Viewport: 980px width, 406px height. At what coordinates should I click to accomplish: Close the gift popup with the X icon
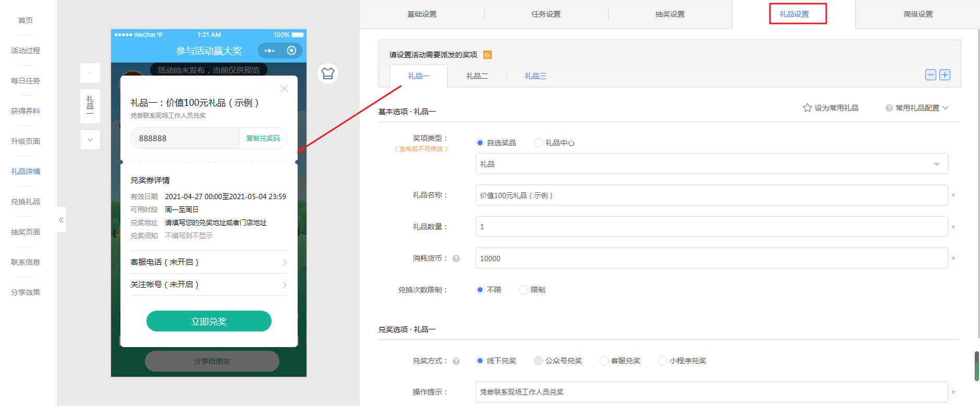pos(284,89)
